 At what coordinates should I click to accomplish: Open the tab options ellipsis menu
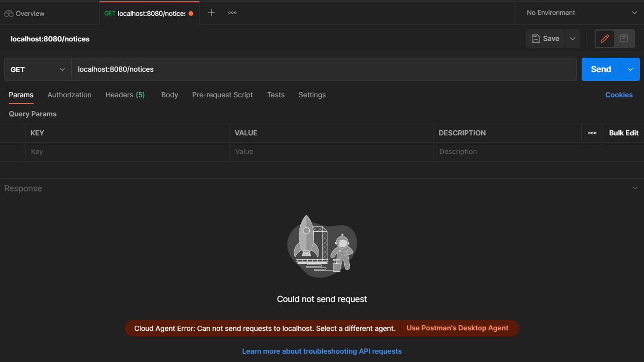pyautogui.click(x=232, y=13)
